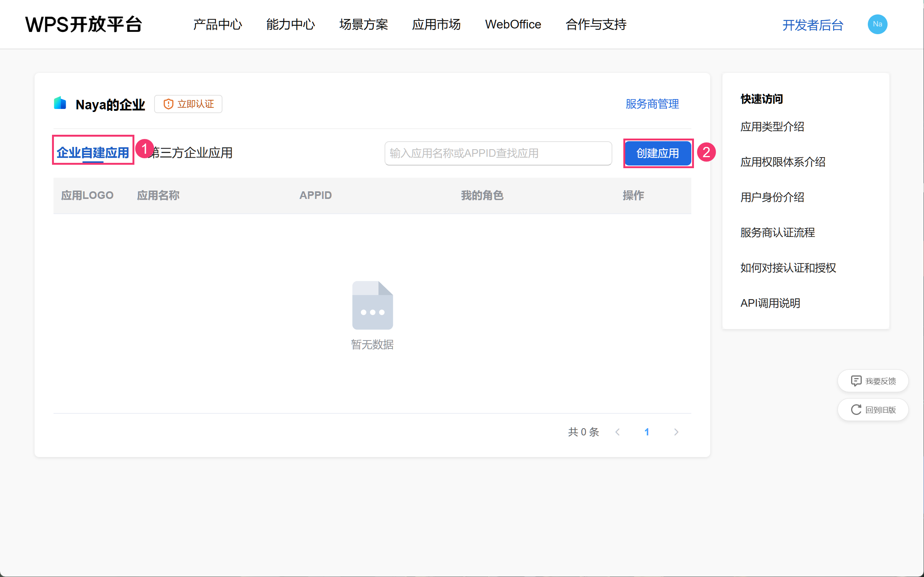Switch to 企业自建应用 tab
The width and height of the screenshot is (924, 577).
(x=93, y=153)
